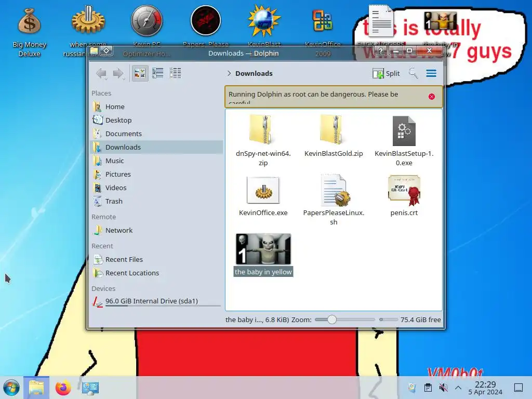Click the file manager taskbar button

click(36, 388)
